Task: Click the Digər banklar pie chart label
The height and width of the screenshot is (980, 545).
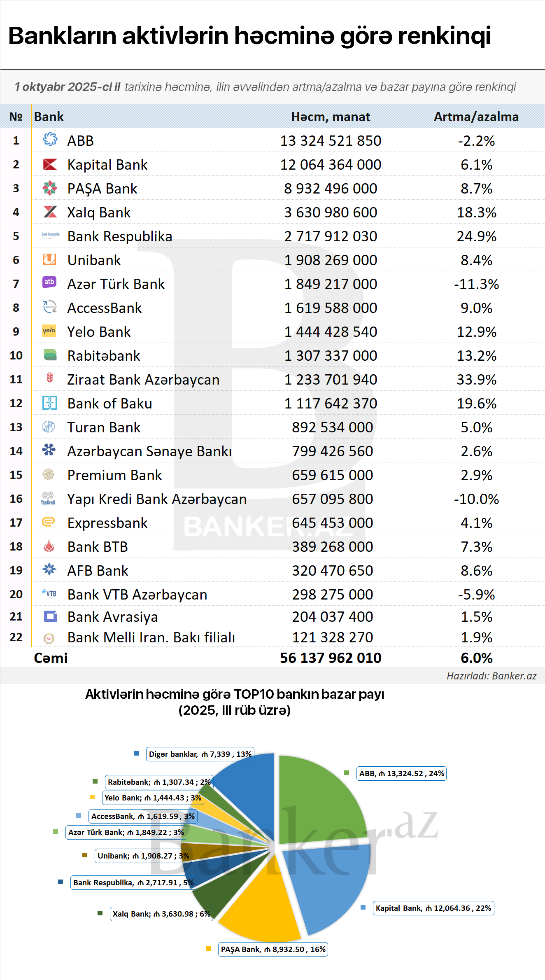Action: tap(200, 754)
